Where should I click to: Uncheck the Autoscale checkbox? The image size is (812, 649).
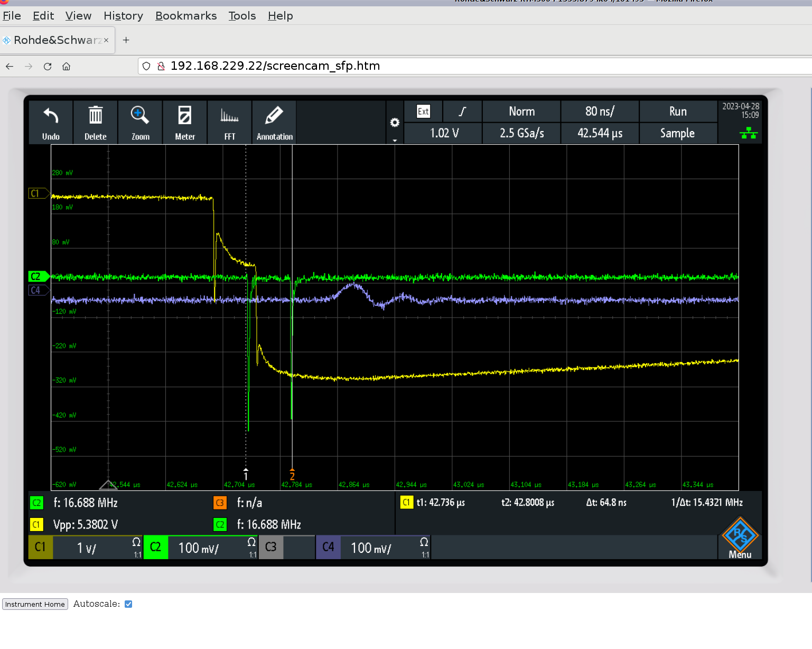click(x=128, y=604)
